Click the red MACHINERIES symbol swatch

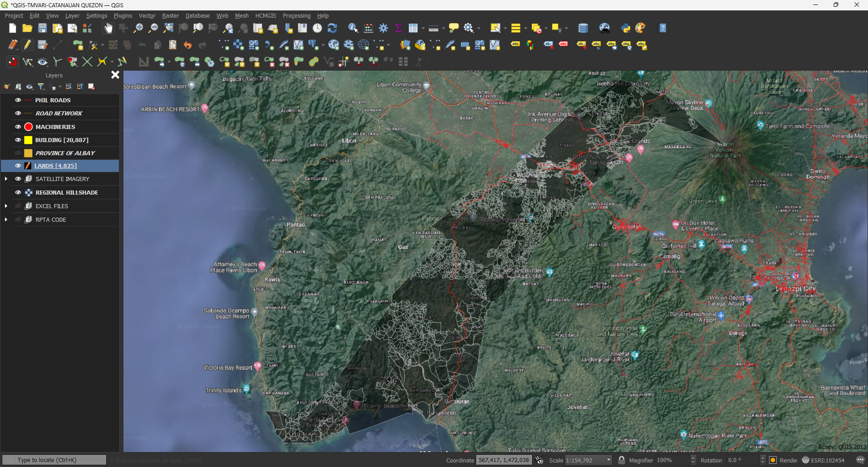(x=28, y=127)
